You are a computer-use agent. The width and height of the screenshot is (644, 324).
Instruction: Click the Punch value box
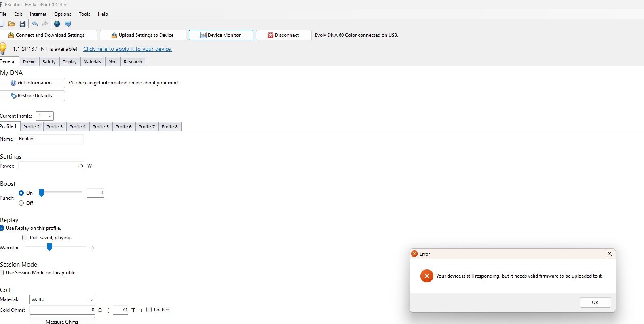point(95,193)
